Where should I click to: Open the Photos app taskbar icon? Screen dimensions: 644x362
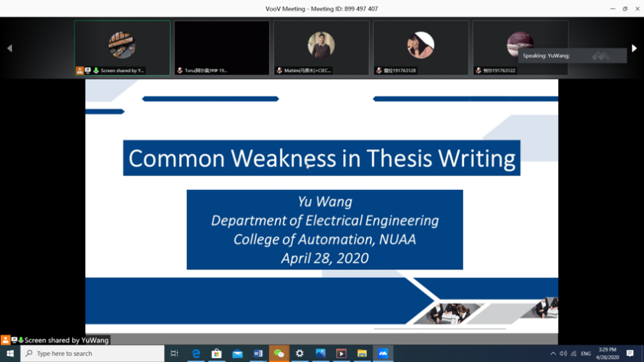click(x=321, y=354)
